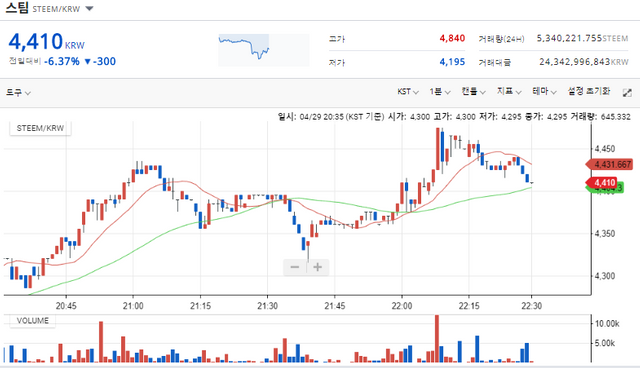
Task: Expand the chart to fullscreen
Action: point(627,93)
